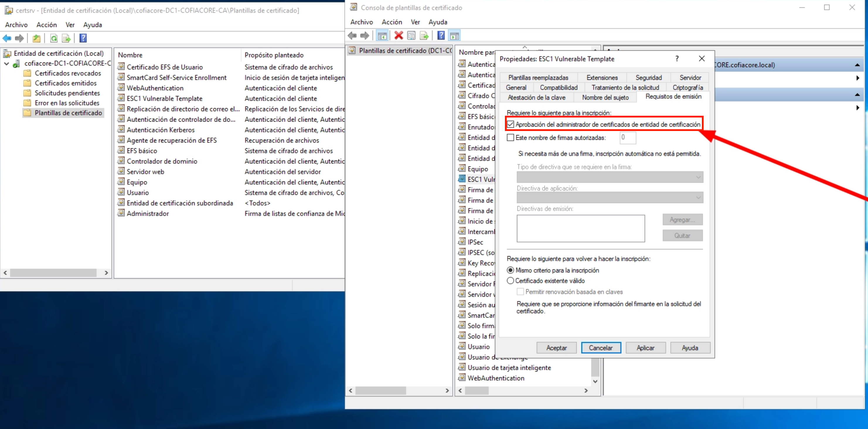
Task: Switch to the Seguridad tab
Action: pyautogui.click(x=648, y=78)
